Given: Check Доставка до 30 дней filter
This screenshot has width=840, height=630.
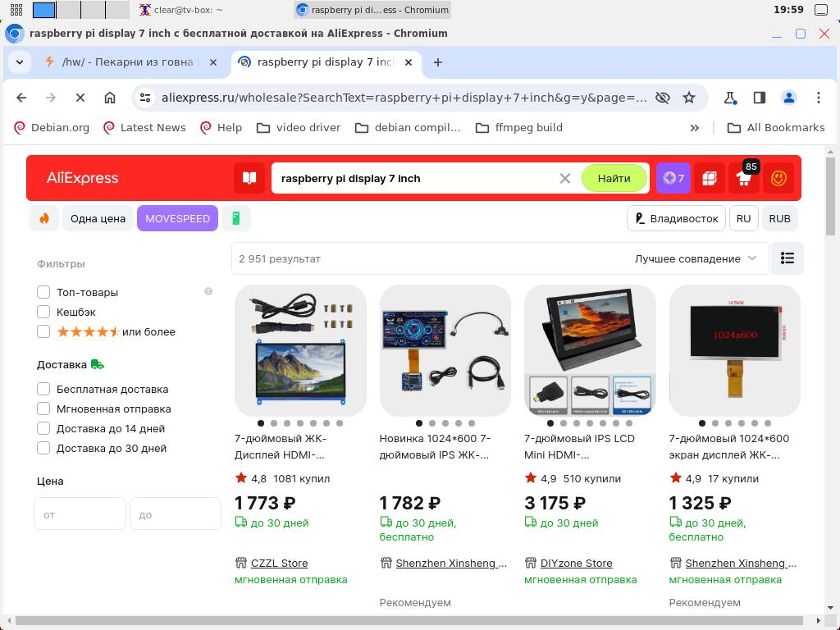Looking at the screenshot, I should 43,449.
